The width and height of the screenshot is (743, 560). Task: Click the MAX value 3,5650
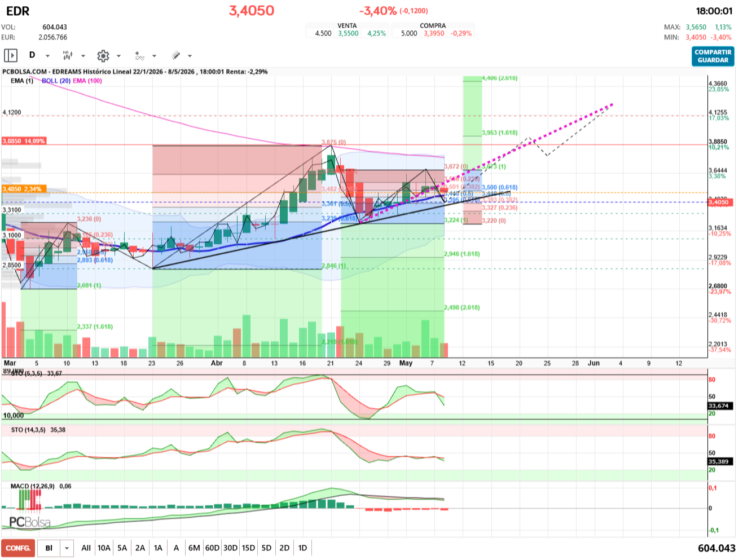696,27
